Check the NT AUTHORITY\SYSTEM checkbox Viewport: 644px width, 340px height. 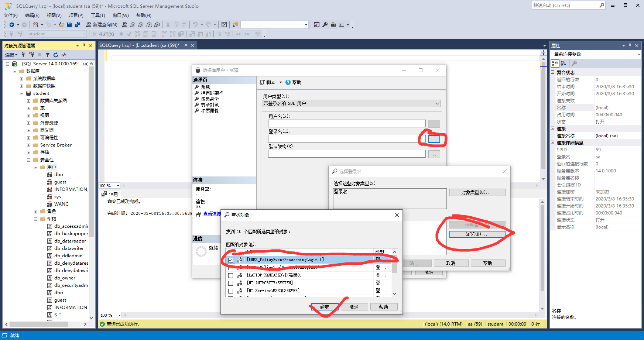(x=230, y=283)
